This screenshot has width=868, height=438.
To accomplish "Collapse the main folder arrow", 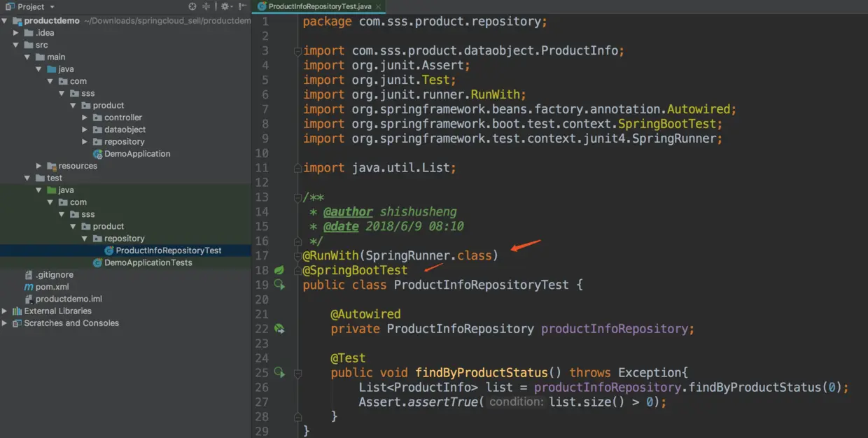I will 27,57.
